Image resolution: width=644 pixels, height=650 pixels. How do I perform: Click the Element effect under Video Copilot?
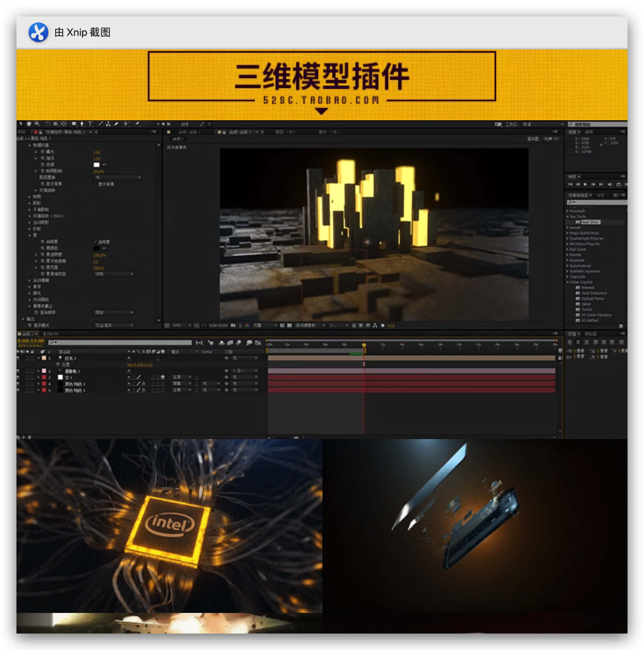[x=588, y=288]
